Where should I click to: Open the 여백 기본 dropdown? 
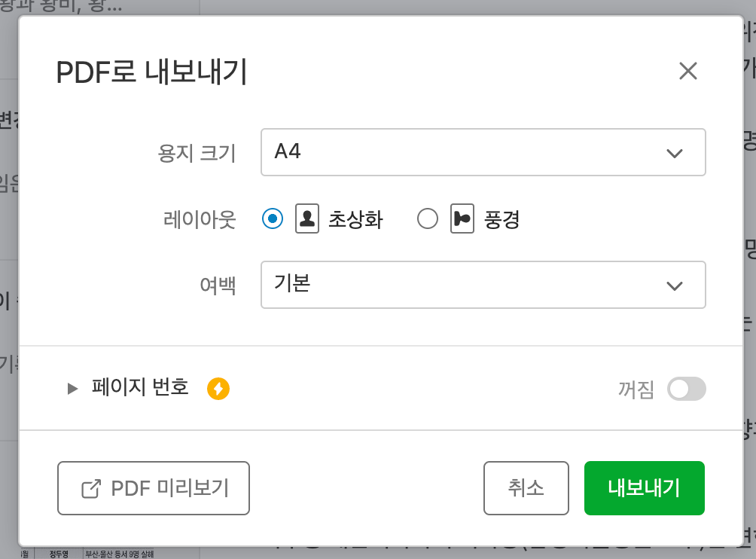[483, 285]
